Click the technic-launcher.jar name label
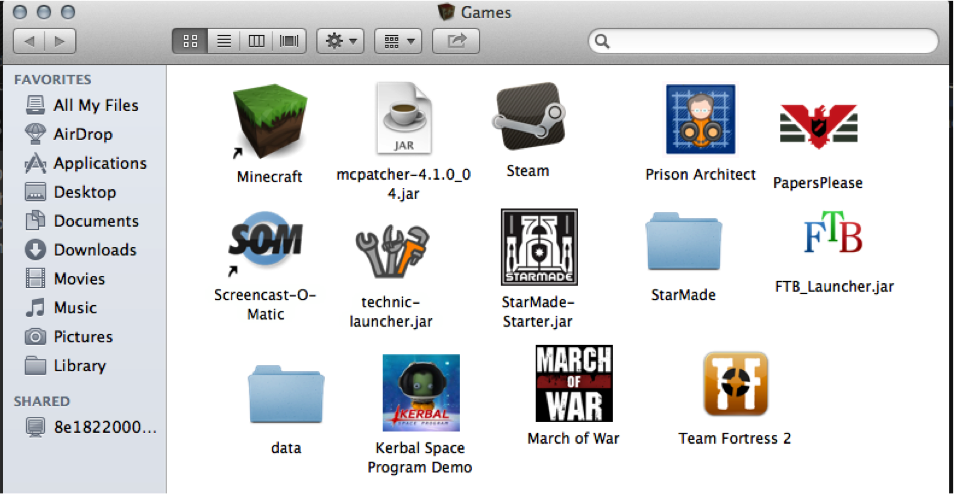 391,312
